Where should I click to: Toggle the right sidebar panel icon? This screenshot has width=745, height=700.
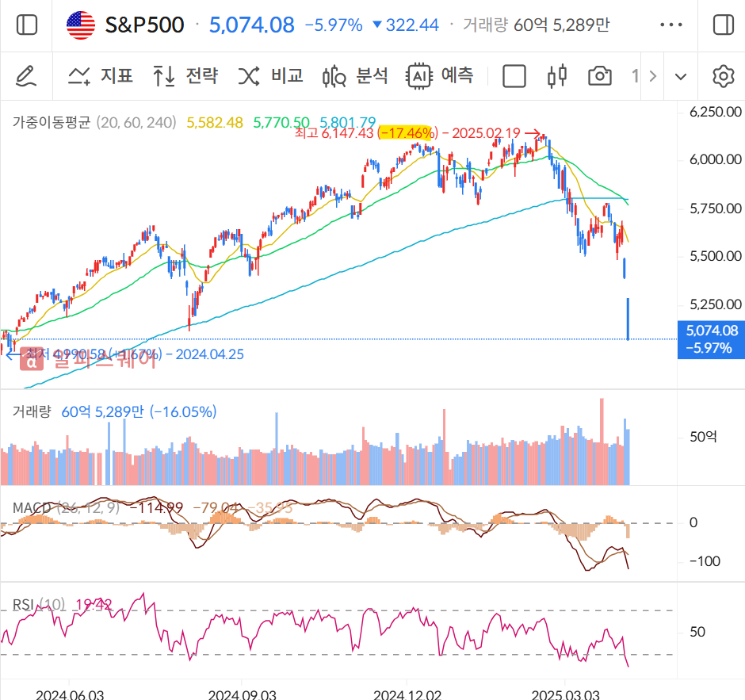[x=723, y=25]
